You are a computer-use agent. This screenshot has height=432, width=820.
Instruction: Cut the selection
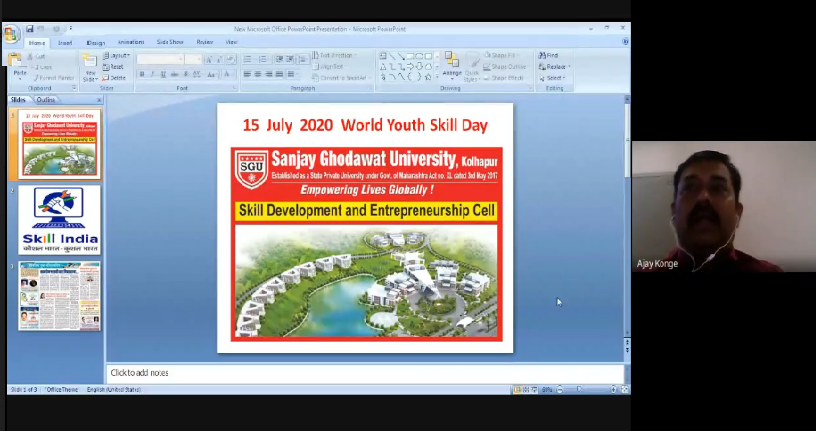[37, 56]
